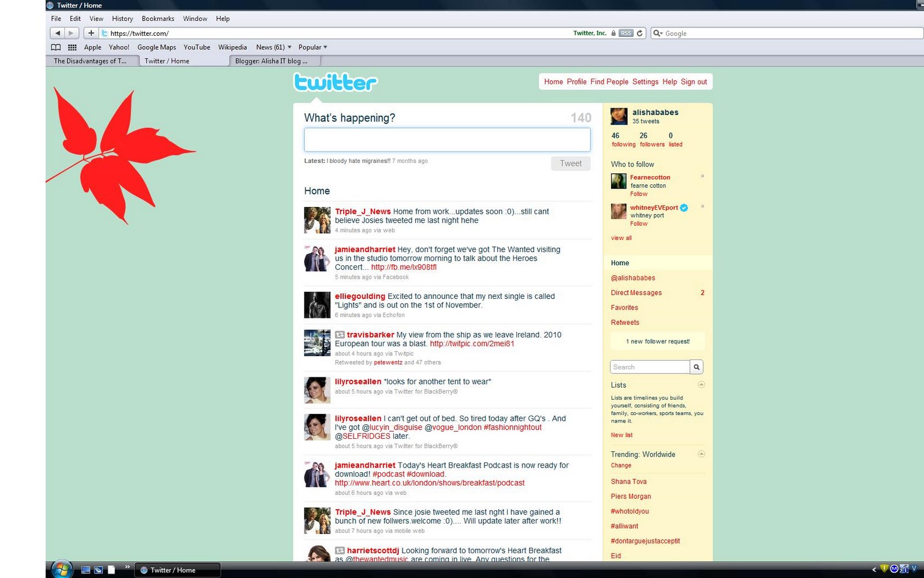924x578 pixels.
Task: Focus the 'What's happening?' text box
Action: (447, 140)
